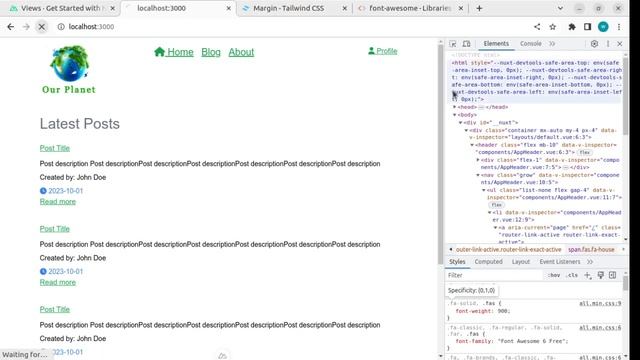Toggle the .cls element classes button

tap(572, 276)
